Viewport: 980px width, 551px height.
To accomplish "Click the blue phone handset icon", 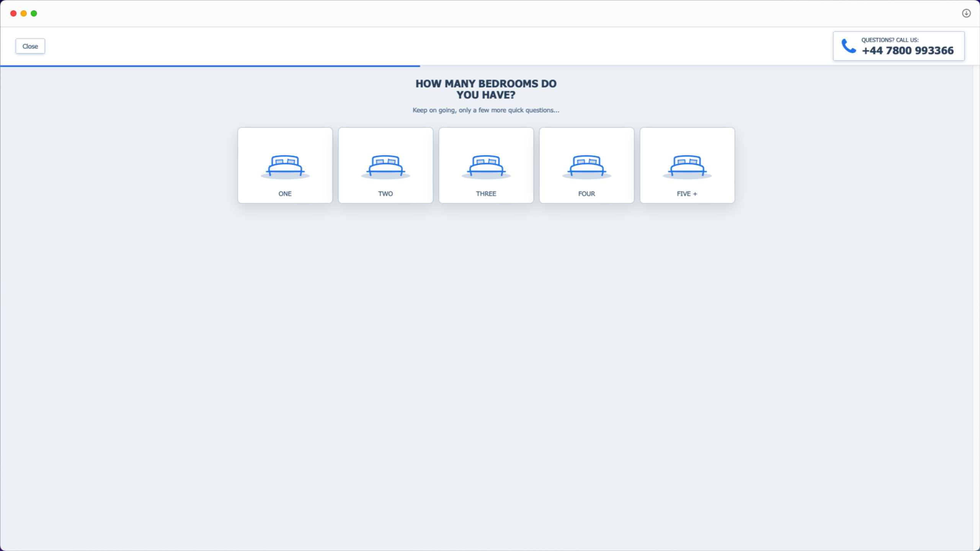I will (848, 46).
